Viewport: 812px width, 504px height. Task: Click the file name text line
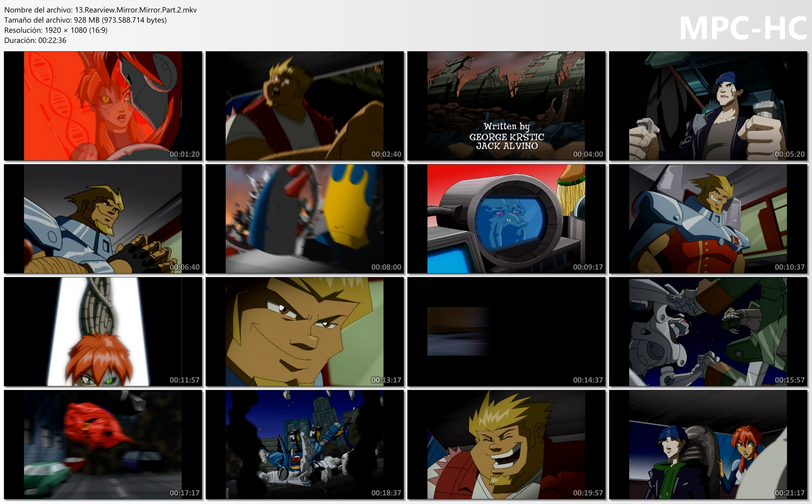(x=100, y=10)
